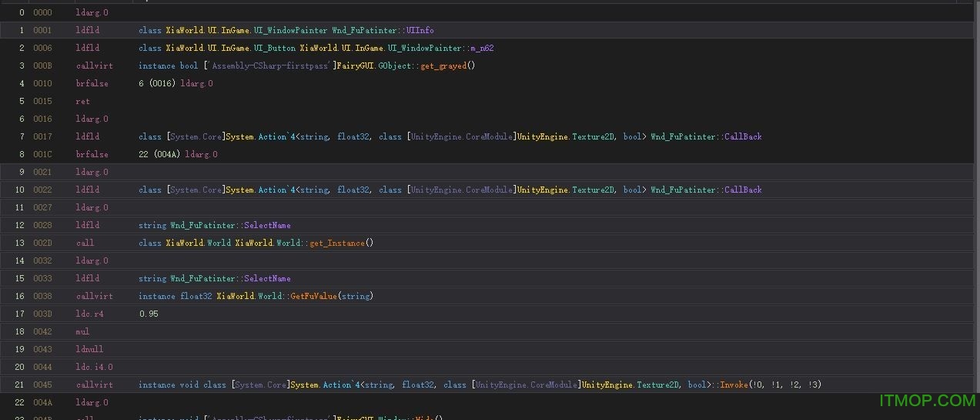
Task: Click the offset cell 0038
Action: 43,296
